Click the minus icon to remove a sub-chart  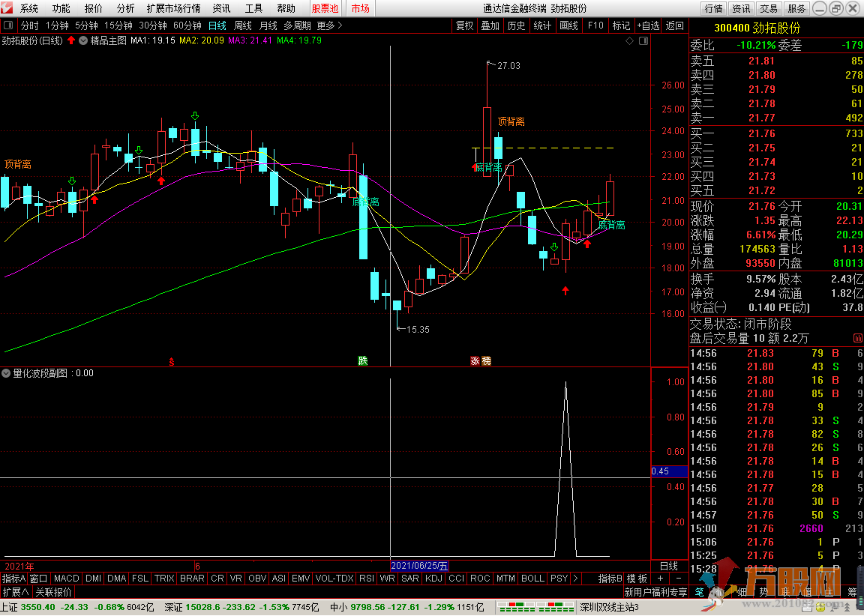pos(678,579)
